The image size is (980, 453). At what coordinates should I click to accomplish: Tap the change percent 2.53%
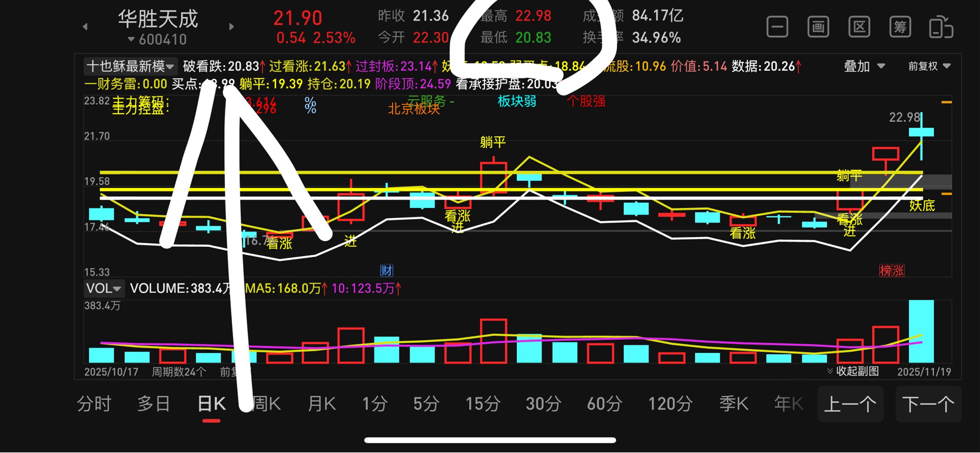[x=334, y=38]
